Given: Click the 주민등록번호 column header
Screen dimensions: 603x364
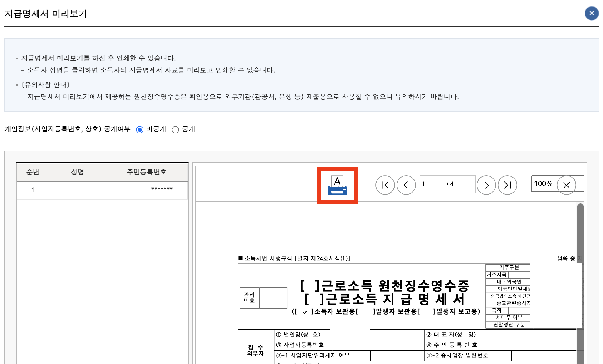Looking at the screenshot, I should click(147, 172).
